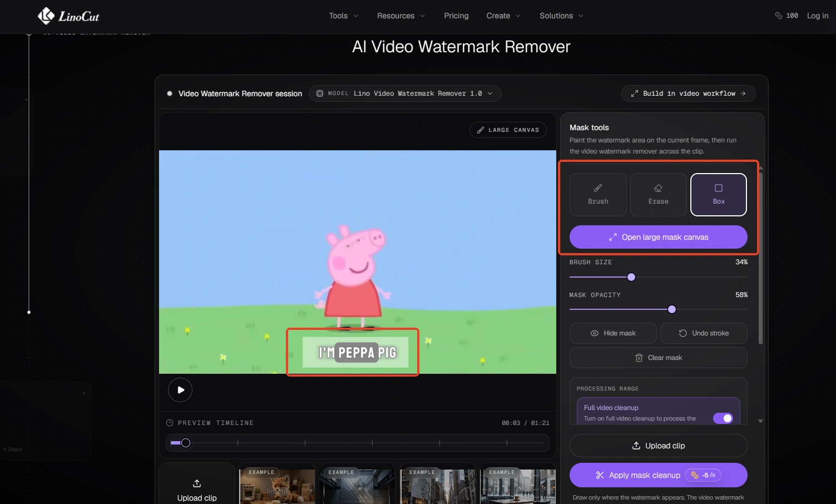Click the video frame on Peppa Pig
This screenshot has width=836, height=504.
click(353, 276)
